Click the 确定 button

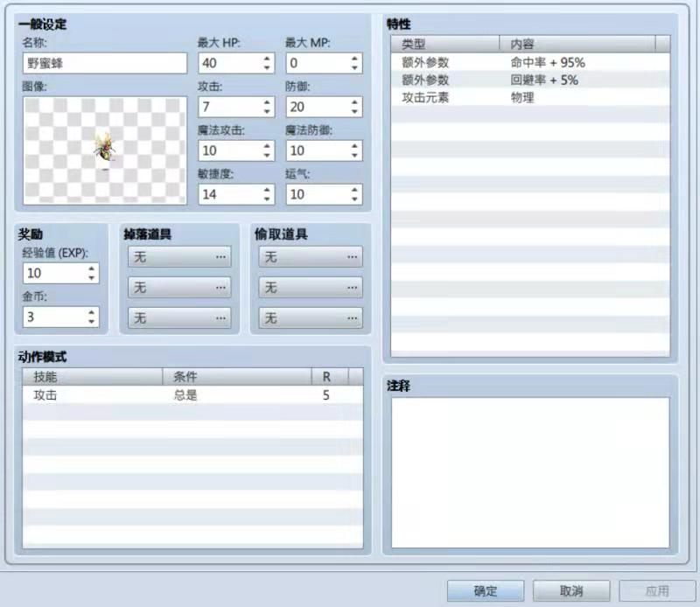tap(486, 591)
